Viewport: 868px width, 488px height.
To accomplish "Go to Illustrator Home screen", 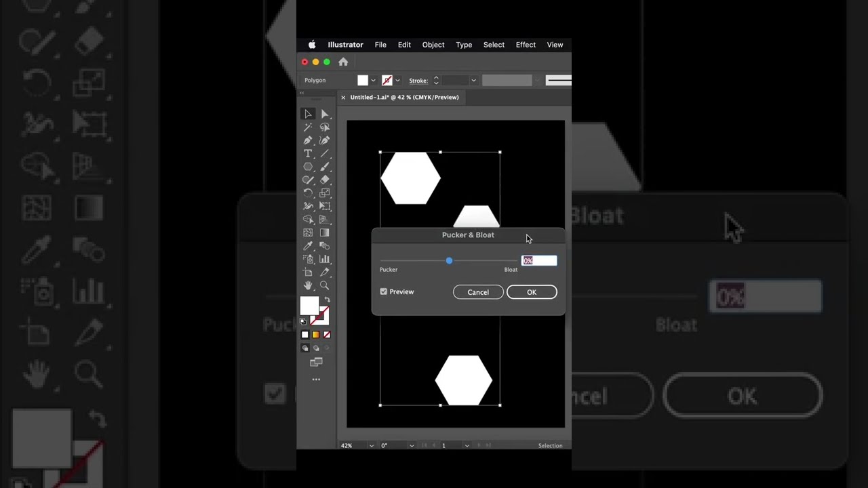I will click(343, 62).
